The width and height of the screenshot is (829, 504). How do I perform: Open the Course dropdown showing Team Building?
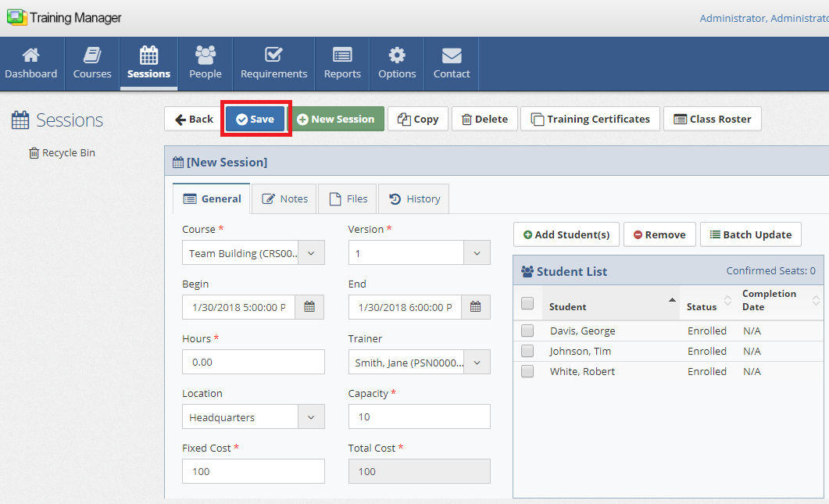310,252
